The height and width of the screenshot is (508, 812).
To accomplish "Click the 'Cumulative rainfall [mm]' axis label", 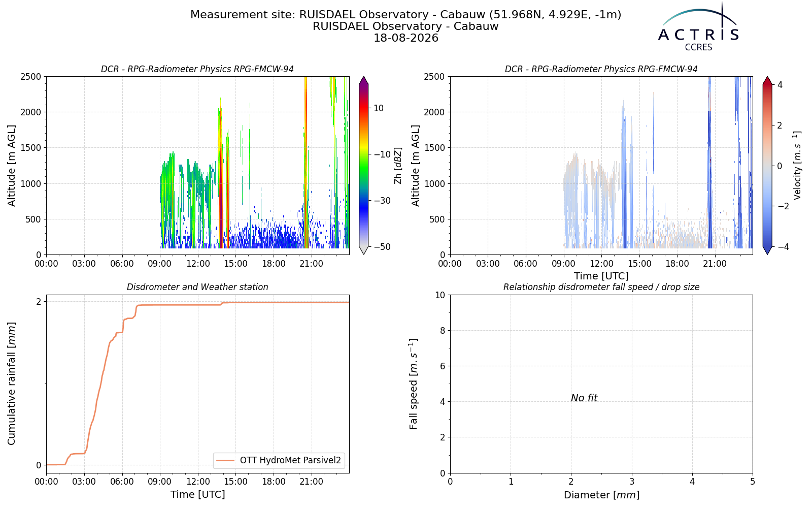I will click(x=12, y=384).
